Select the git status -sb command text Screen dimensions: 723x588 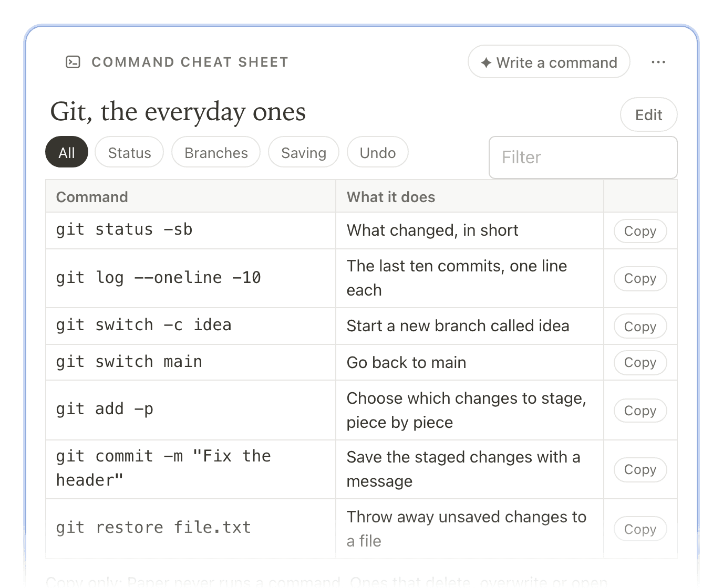click(124, 230)
